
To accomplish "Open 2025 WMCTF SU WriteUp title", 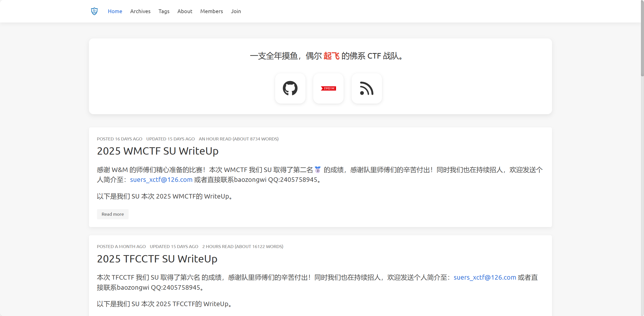I will 158,151.
